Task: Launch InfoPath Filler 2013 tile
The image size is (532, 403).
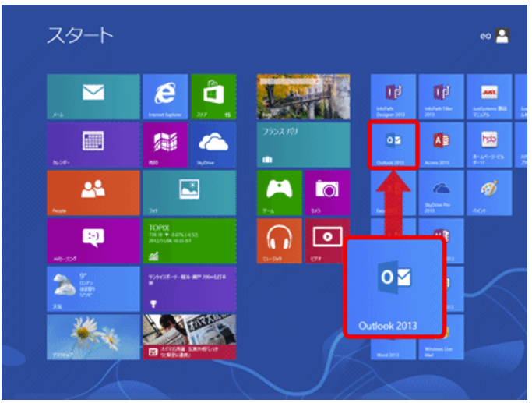Action: [442, 97]
